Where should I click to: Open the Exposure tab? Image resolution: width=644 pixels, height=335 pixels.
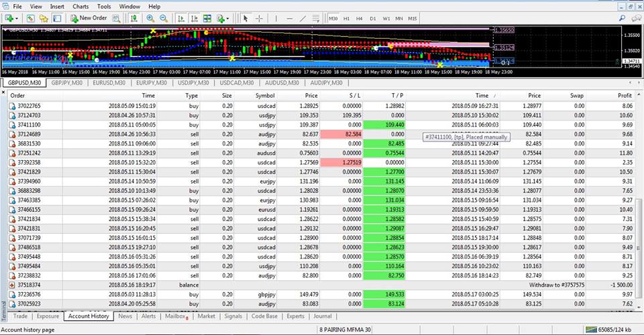click(x=48, y=316)
